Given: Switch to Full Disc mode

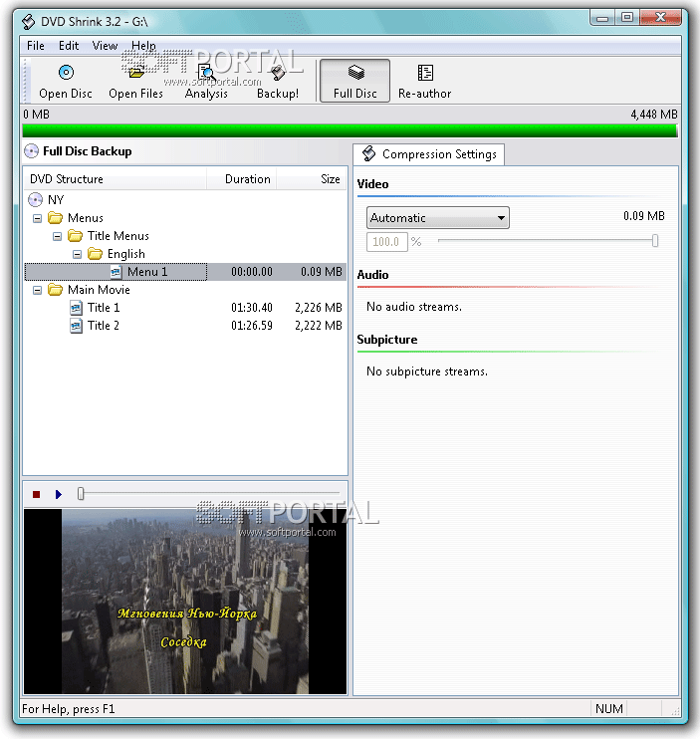Looking at the screenshot, I should (x=354, y=81).
